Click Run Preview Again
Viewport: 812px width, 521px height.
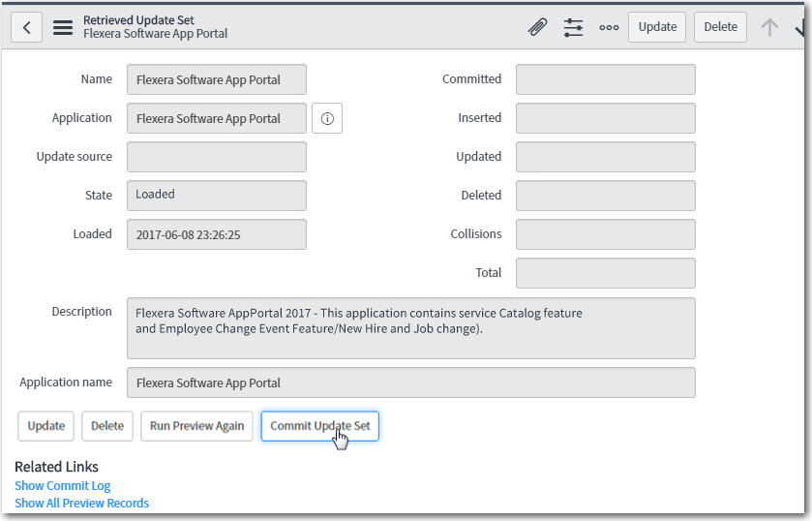196,426
